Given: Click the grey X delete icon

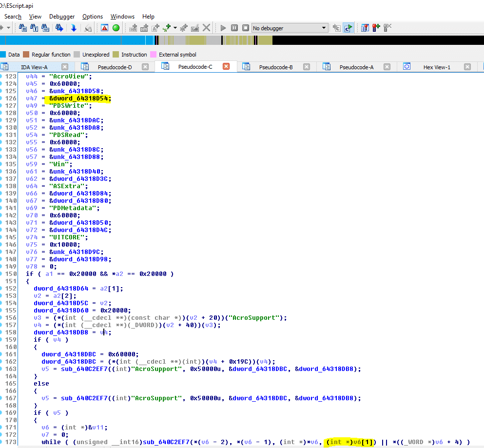Looking at the screenshot, I should click(207, 28).
